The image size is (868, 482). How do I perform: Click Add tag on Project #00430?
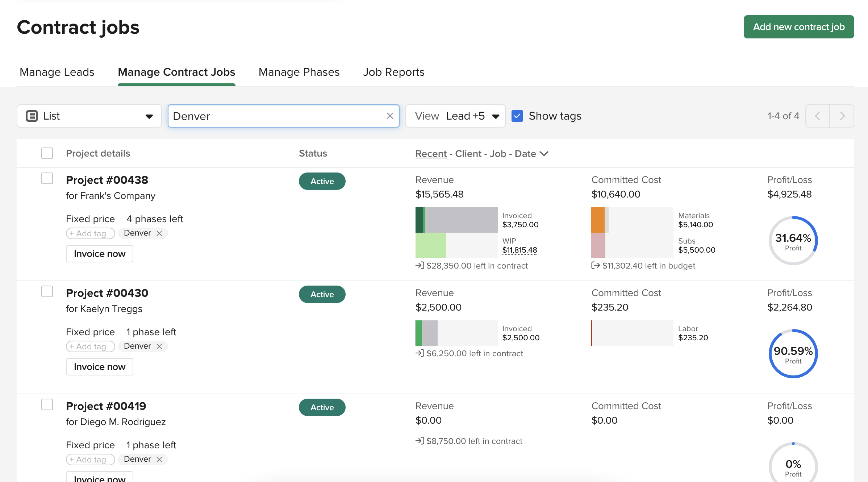91,346
